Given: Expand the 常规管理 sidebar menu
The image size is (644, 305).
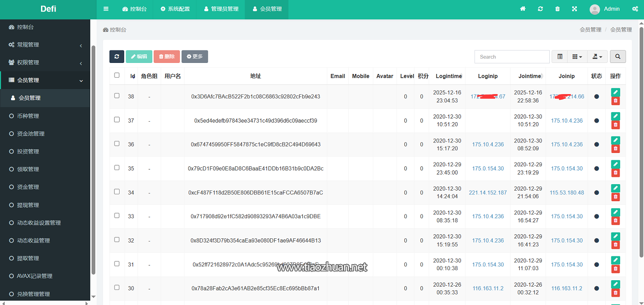Looking at the screenshot, I should [45, 45].
